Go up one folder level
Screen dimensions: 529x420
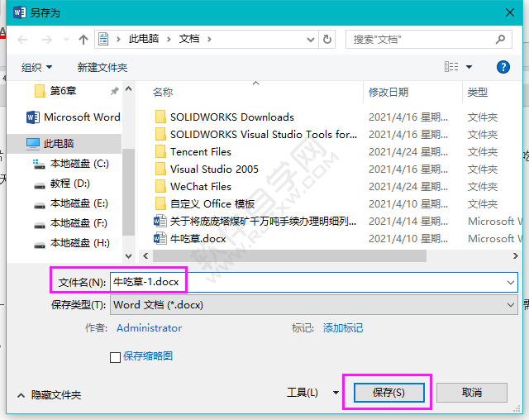83,40
